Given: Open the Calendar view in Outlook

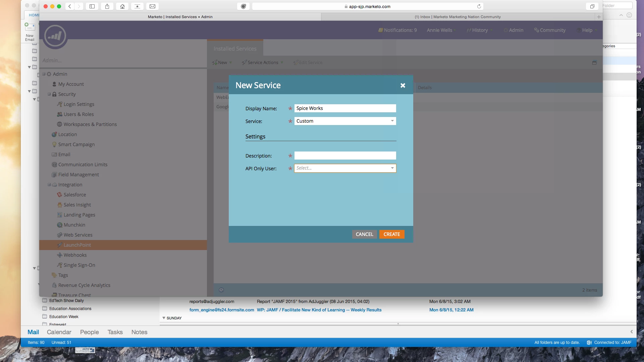Looking at the screenshot, I should coord(59,332).
